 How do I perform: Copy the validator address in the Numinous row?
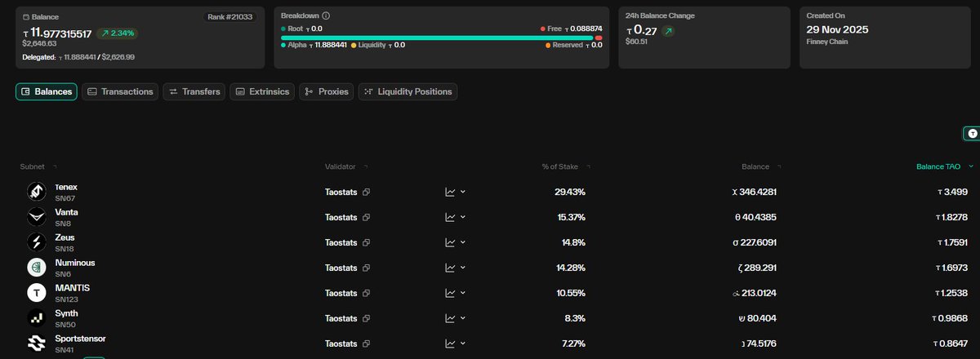pyautogui.click(x=367, y=268)
